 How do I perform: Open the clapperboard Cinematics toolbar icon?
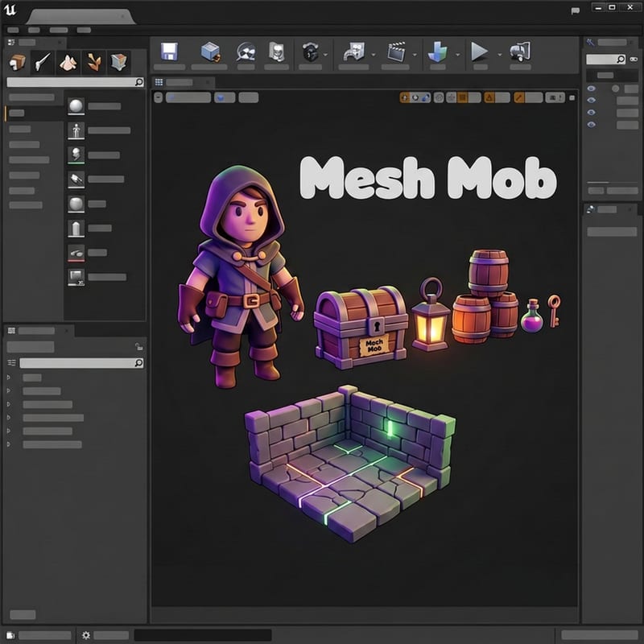click(x=396, y=52)
